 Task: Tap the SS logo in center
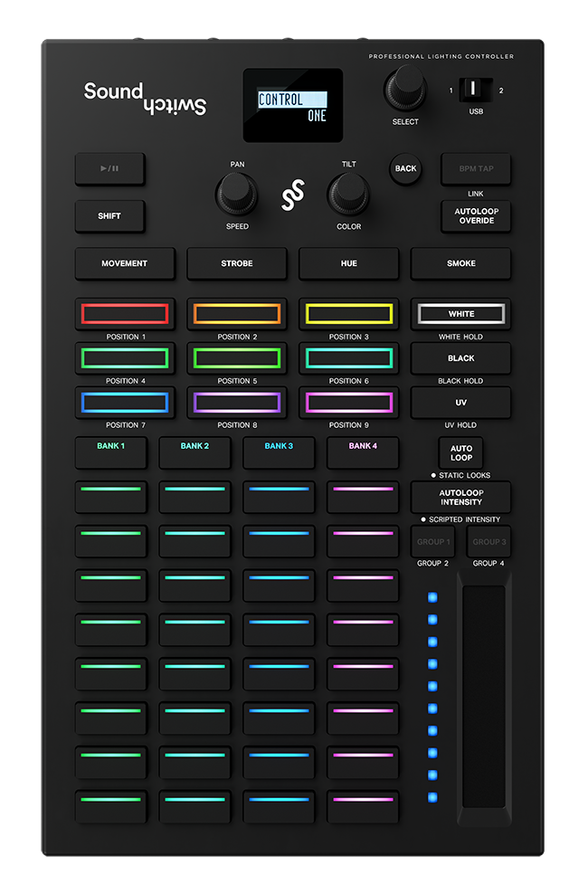[293, 195]
